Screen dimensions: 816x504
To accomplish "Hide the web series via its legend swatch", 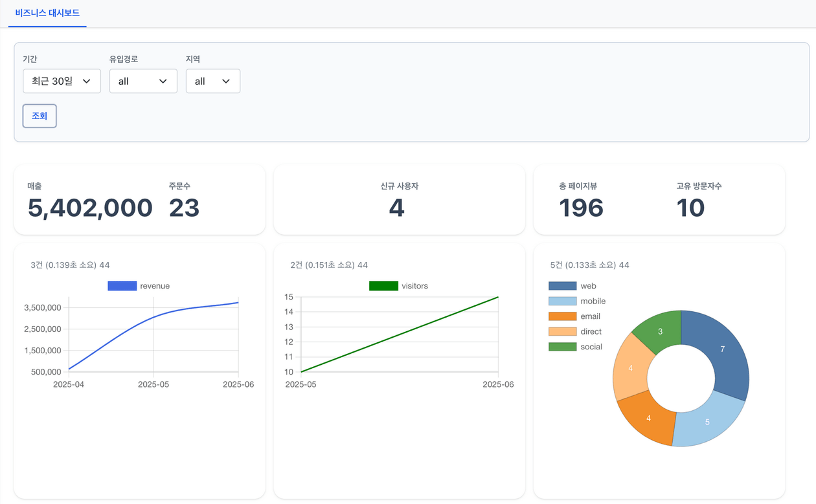I will point(562,286).
